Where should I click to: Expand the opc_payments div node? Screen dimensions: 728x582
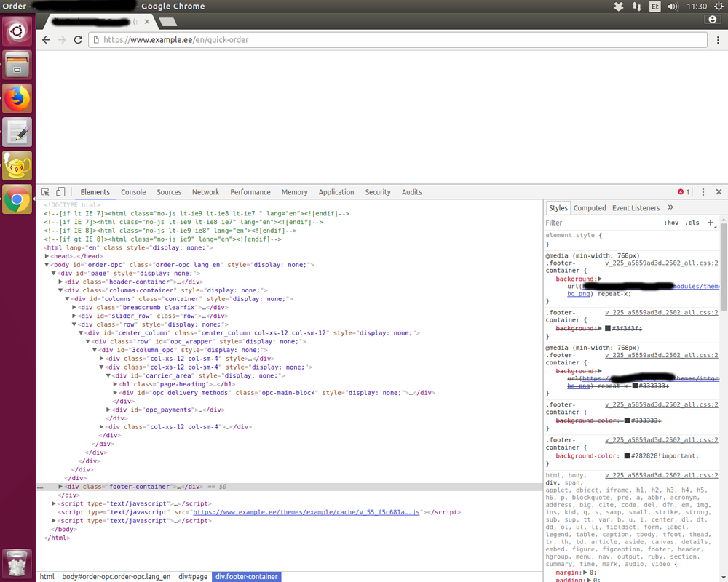(x=109, y=410)
